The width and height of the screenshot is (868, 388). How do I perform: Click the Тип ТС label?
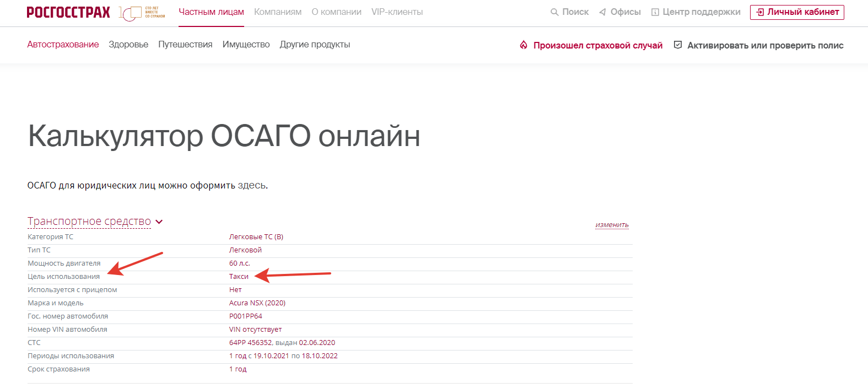point(39,250)
